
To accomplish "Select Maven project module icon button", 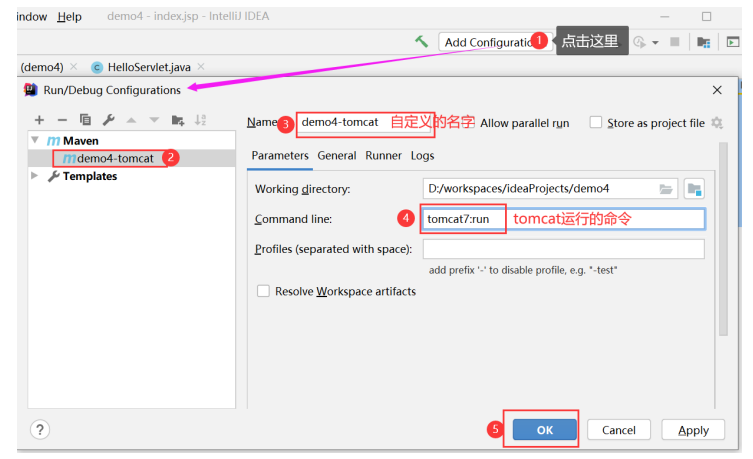I will (x=694, y=189).
